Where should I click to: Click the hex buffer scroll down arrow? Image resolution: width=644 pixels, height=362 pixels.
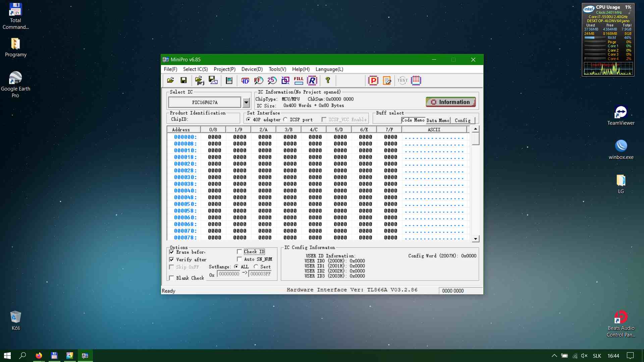pos(475,239)
